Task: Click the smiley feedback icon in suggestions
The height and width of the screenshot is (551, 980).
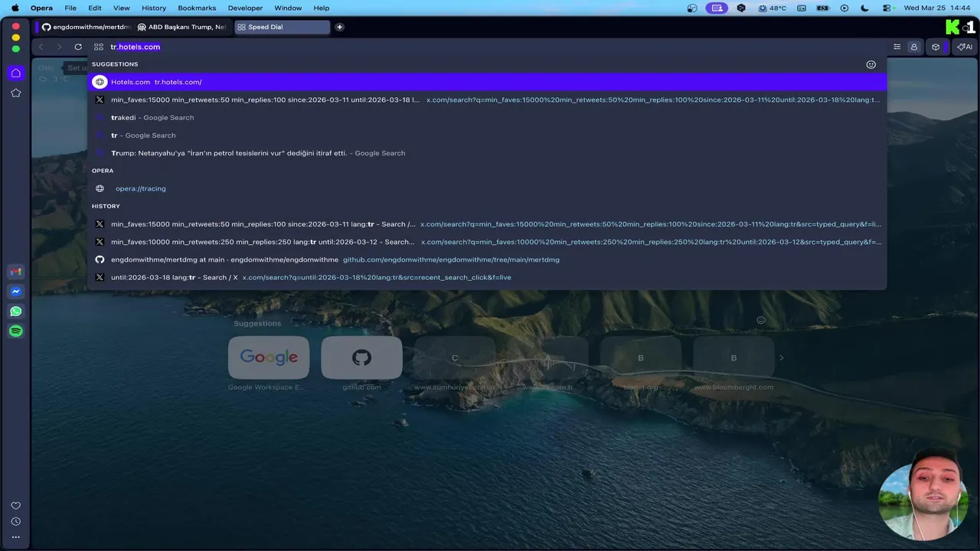Action: [x=871, y=64]
